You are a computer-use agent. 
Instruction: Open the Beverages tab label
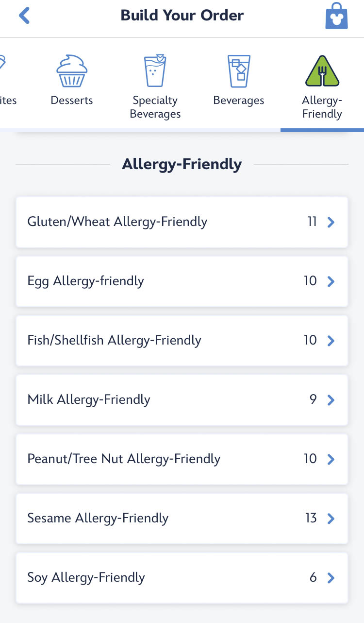tap(239, 101)
